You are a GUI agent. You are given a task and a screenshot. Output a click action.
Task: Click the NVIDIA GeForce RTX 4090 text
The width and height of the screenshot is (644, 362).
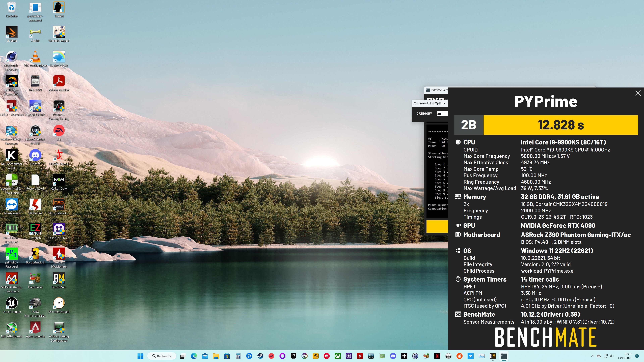tap(558, 226)
